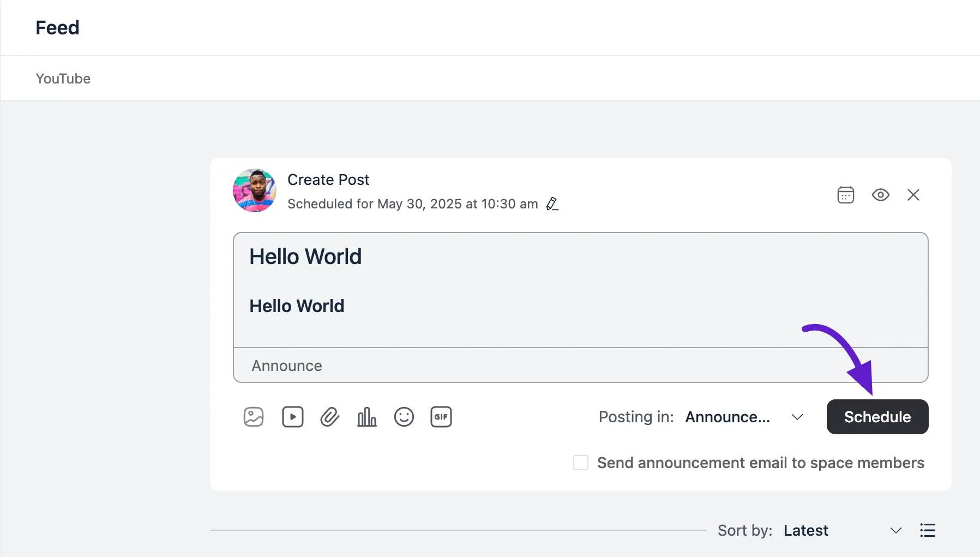This screenshot has height=557, width=980.
Task: Switch feed layout with list icon
Action: pos(928,530)
